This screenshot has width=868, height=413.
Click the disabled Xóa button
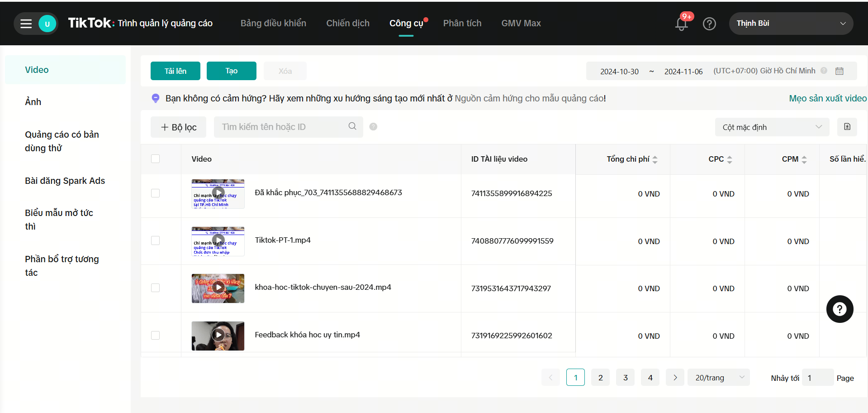click(x=285, y=71)
